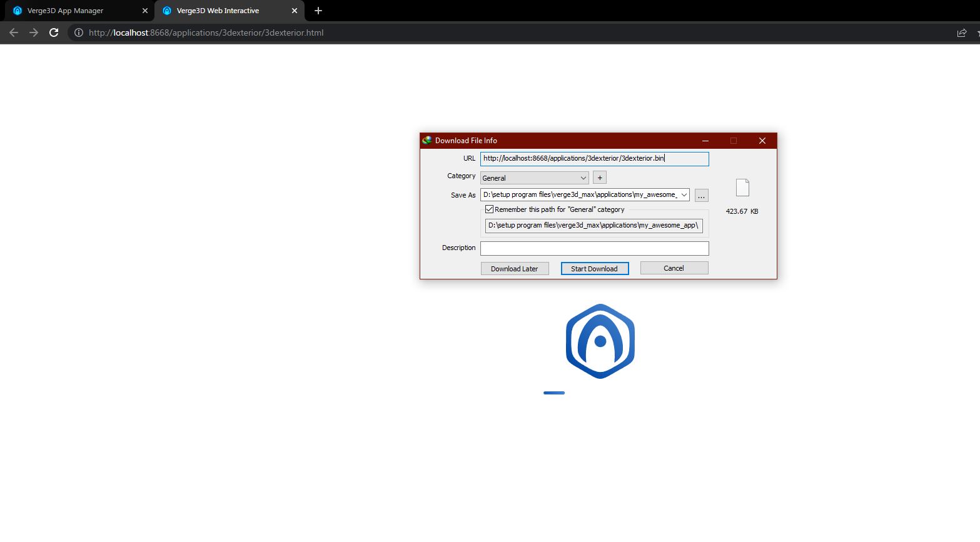Viewport: 980px width, 542px height.
Task: Close the Verge3D Web Interactive tab
Action: pyautogui.click(x=295, y=11)
